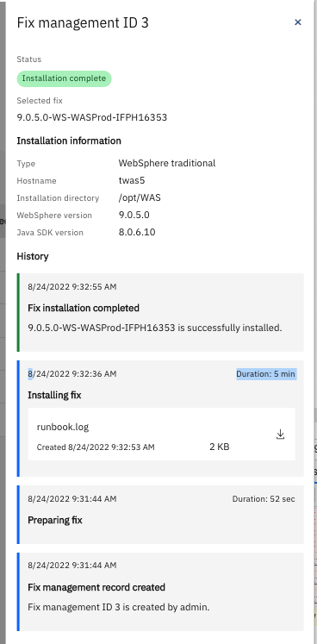The image size is (317, 644).
Task: Click the Installing fix history heading
Action: (x=54, y=395)
